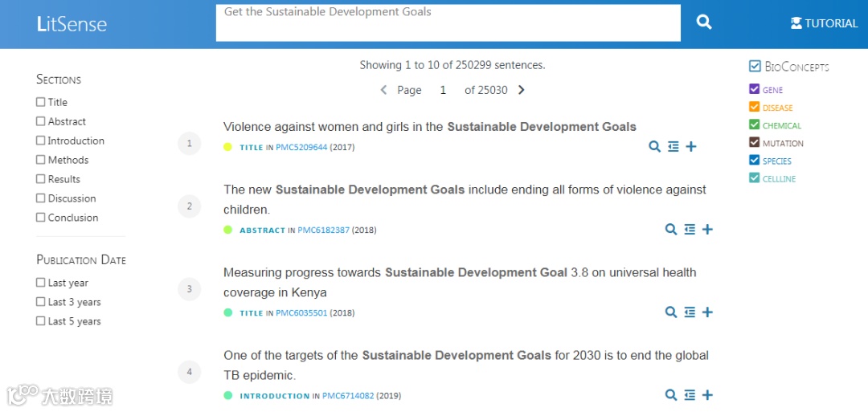The width and height of the screenshot is (868, 412).
Task: Click the indent list icon for result 3
Action: (690, 312)
